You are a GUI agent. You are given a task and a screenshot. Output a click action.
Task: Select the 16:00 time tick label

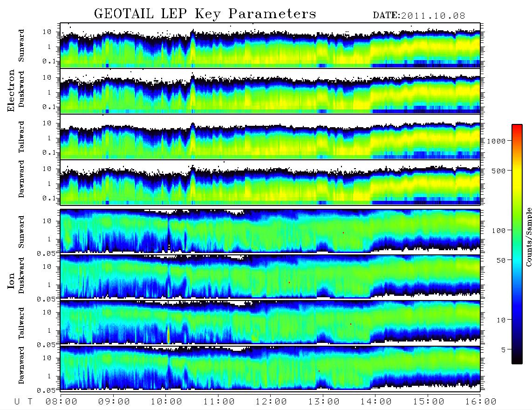(481, 402)
